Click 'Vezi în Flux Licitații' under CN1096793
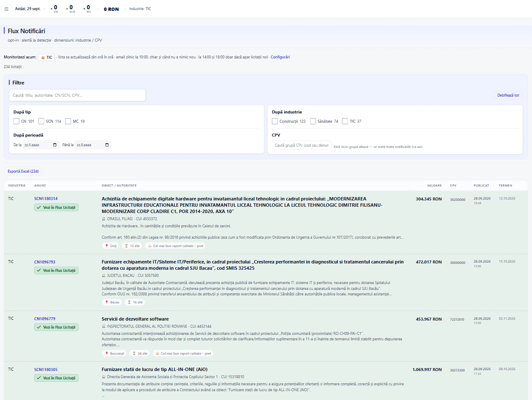Image resolution: width=532 pixels, height=400 pixels. tap(56, 271)
